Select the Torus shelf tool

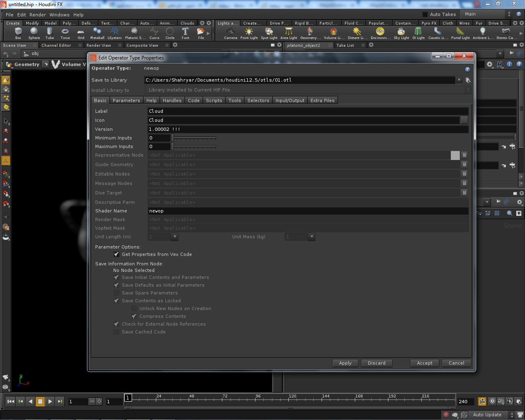point(65,33)
